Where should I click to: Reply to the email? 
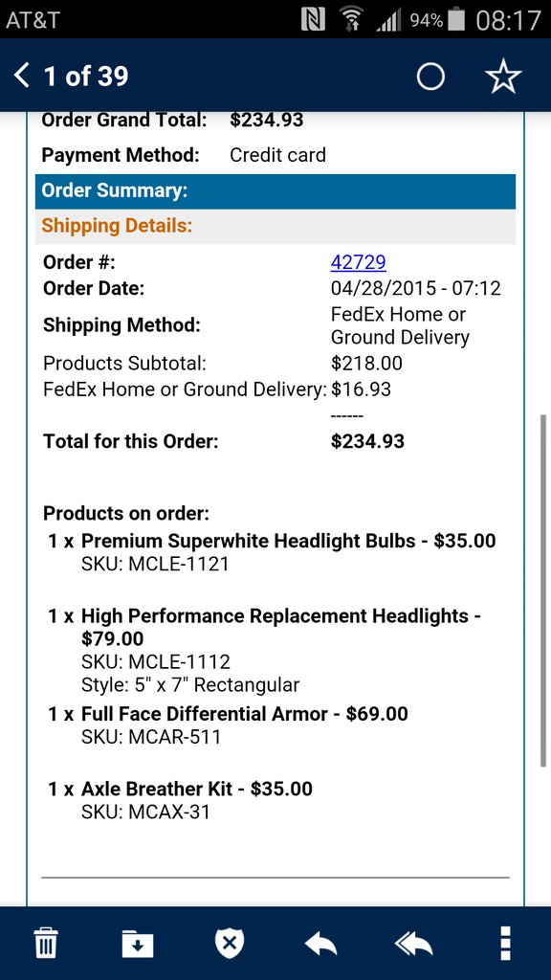point(321,943)
